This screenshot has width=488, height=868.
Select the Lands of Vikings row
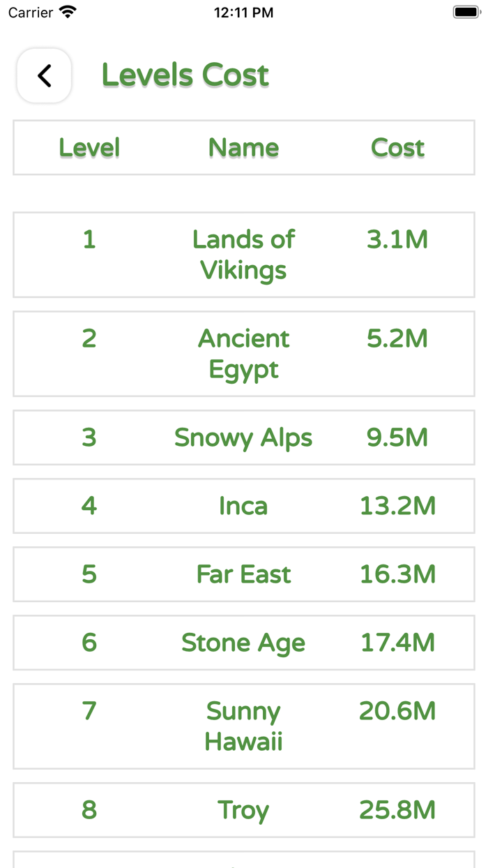click(243, 255)
